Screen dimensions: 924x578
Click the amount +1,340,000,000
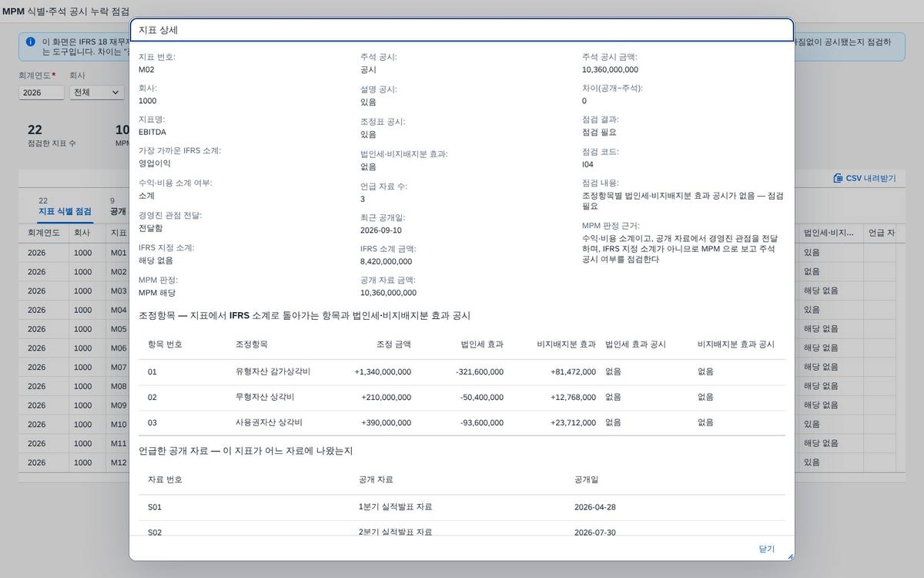pos(383,371)
